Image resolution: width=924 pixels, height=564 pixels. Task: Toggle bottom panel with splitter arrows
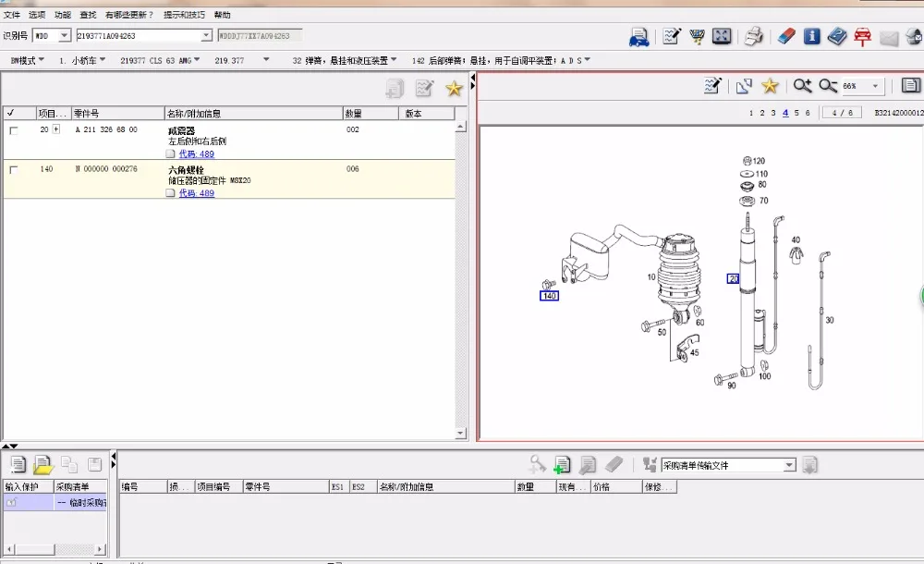10,446
